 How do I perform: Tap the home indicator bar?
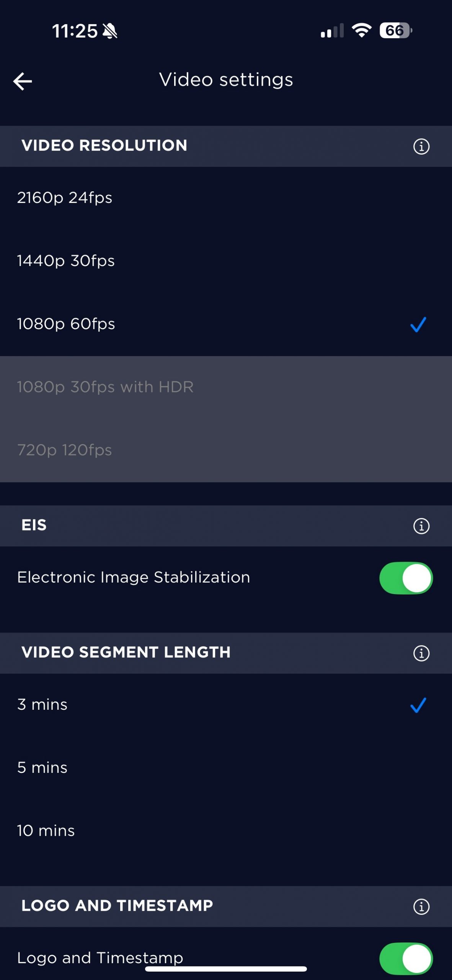point(226,969)
